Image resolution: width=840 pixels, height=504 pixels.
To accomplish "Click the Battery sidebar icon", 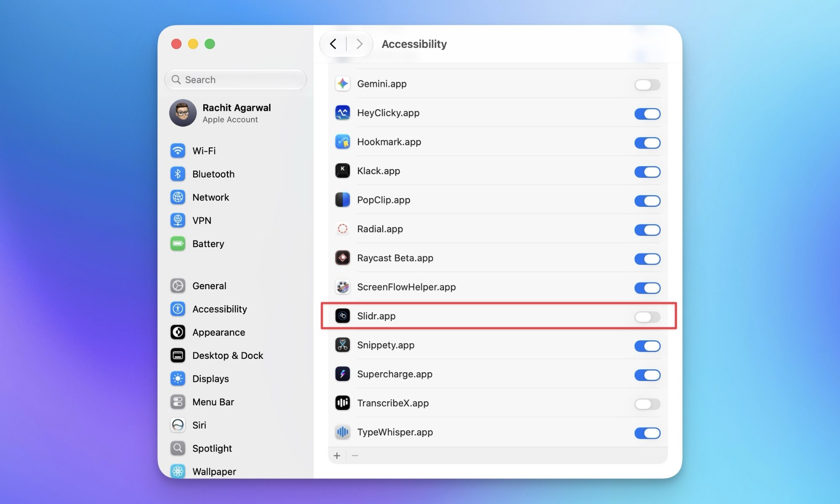I will pos(178,243).
